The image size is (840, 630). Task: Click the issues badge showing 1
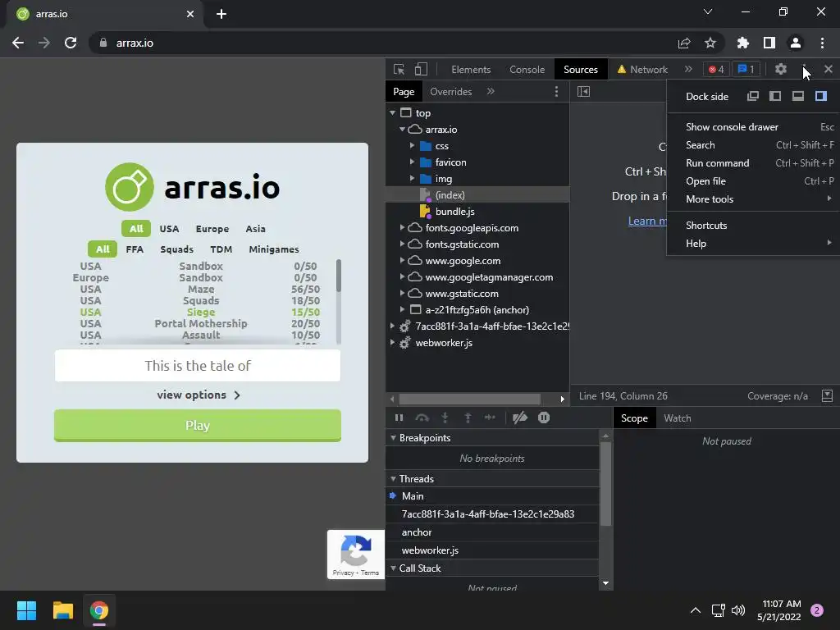pyautogui.click(x=746, y=69)
